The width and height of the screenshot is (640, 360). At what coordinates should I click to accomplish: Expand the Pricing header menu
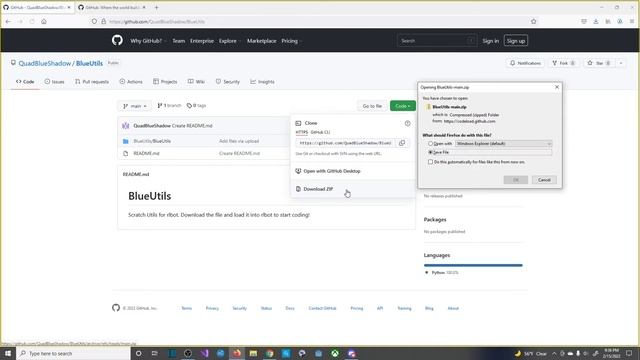click(291, 41)
